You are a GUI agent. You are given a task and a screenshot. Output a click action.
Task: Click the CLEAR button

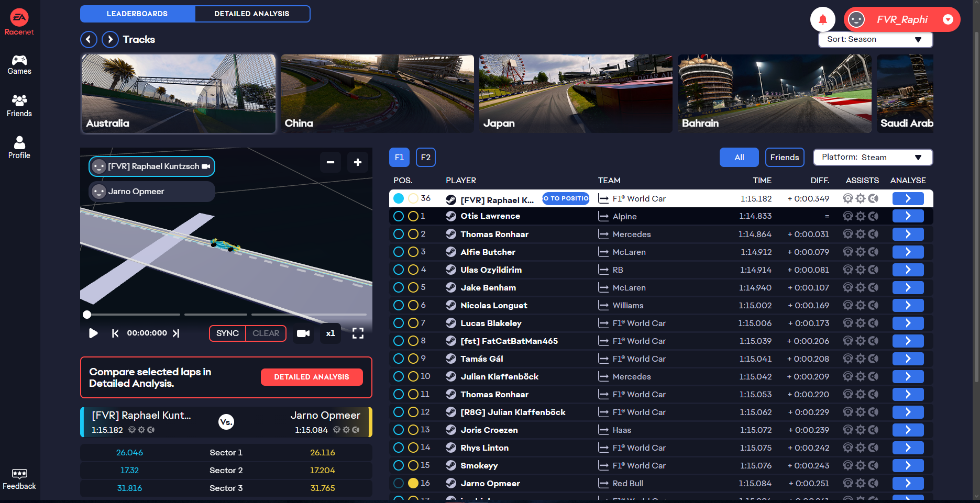[266, 333]
